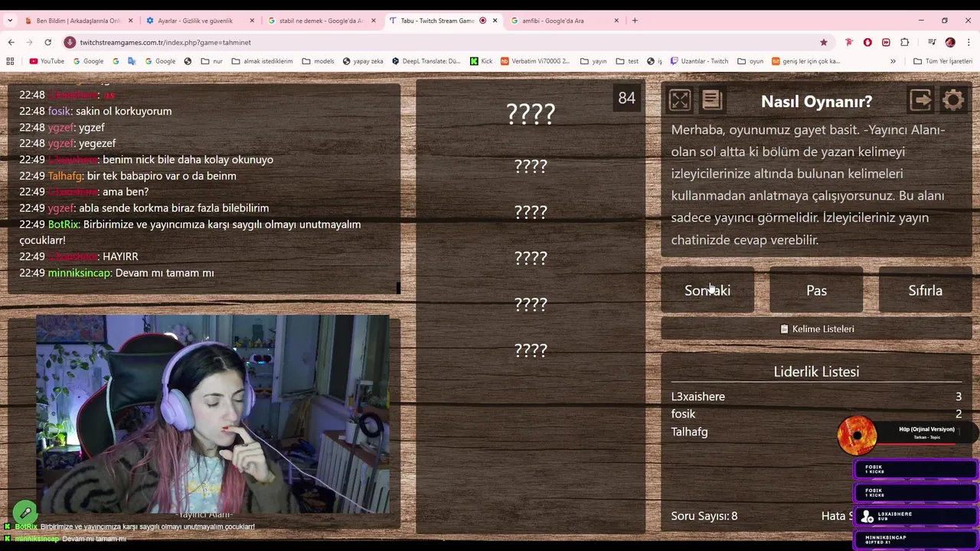The image size is (980, 551).
Task: Open Verbatim Vi7000G bookmark
Action: [535, 61]
